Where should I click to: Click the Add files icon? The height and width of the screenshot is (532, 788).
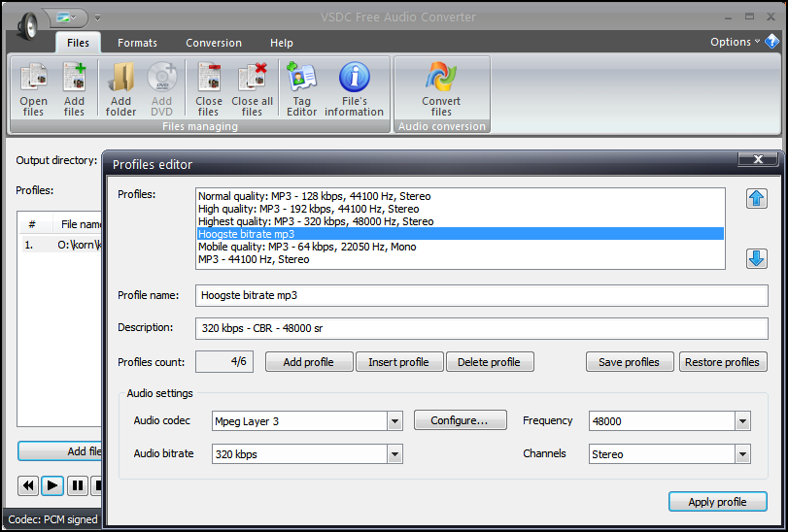click(74, 88)
